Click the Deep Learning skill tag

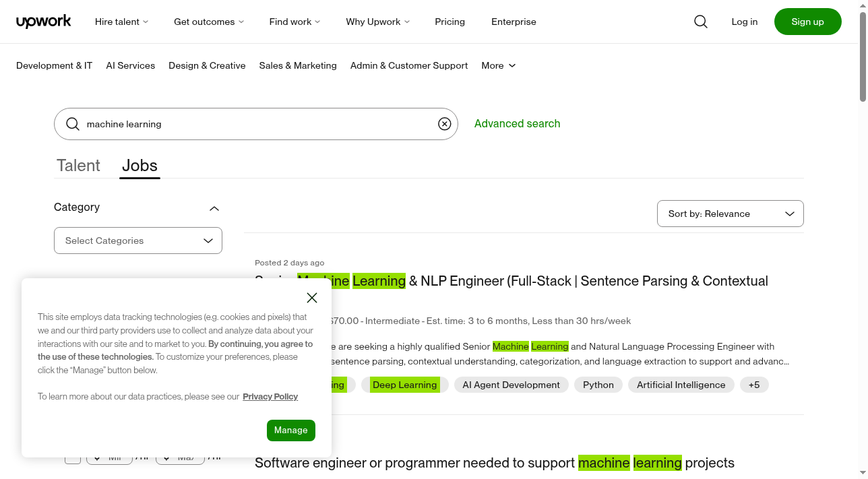click(405, 385)
